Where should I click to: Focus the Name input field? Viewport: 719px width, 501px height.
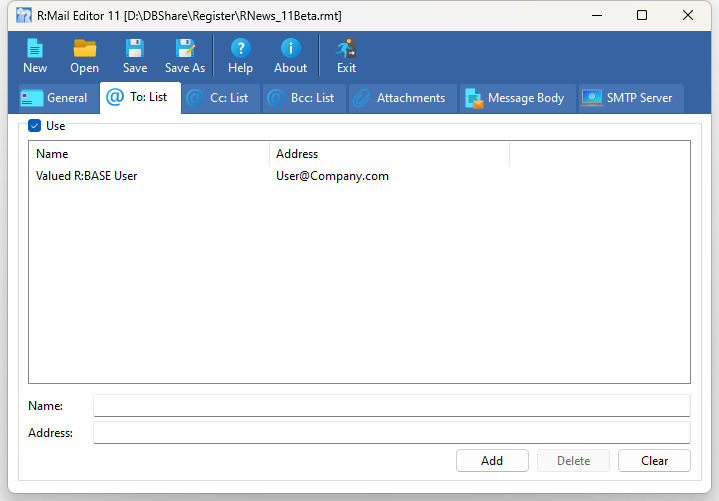click(x=392, y=406)
